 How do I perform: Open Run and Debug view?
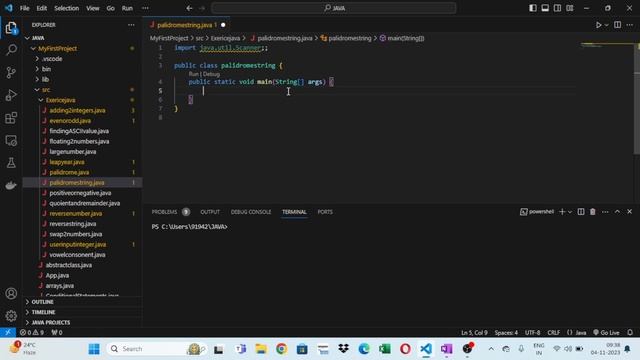[x=11, y=95]
